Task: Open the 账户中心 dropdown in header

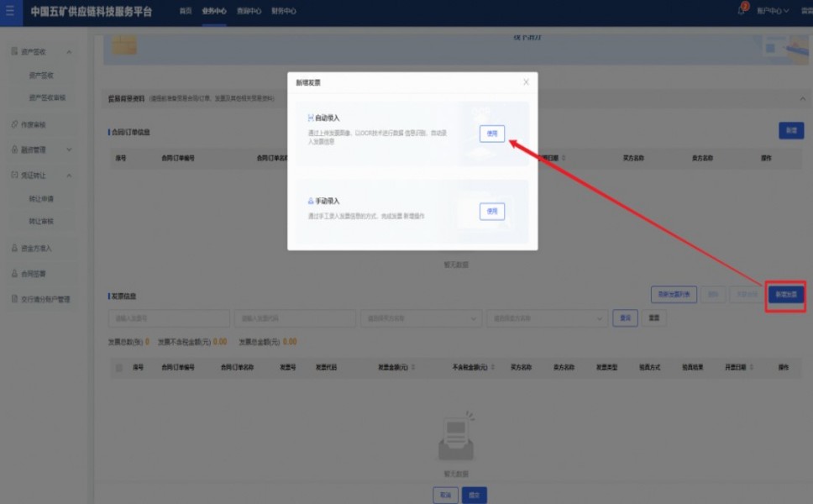Action: pos(773,12)
